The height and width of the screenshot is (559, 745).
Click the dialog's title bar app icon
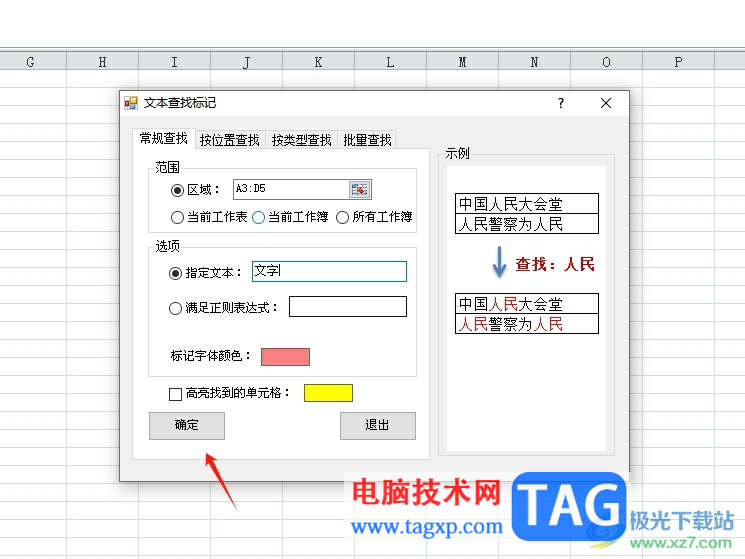point(131,103)
